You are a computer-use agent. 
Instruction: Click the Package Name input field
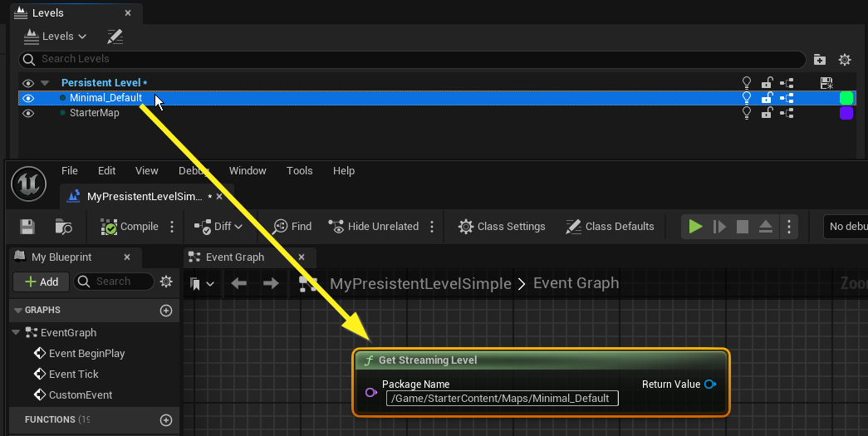point(502,399)
